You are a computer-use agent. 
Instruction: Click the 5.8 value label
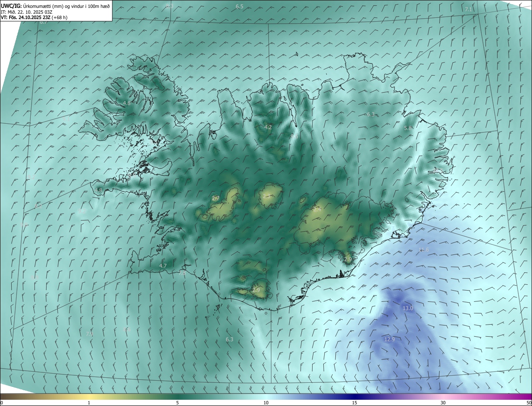408,128
